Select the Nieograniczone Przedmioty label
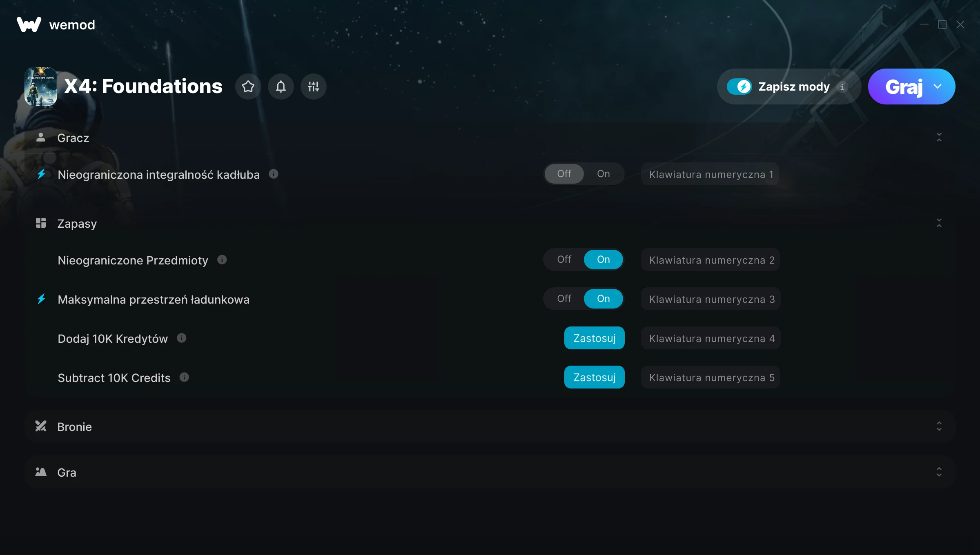The width and height of the screenshot is (980, 555). pos(133,260)
